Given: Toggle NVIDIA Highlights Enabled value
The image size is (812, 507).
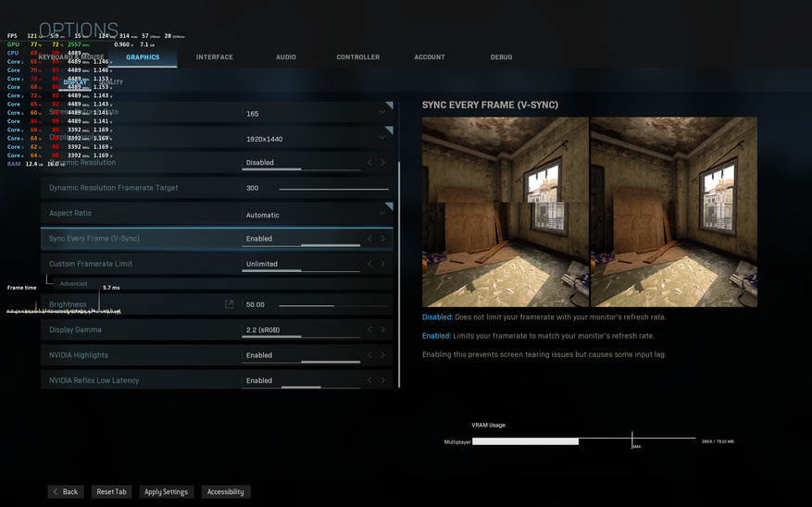Looking at the screenshot, I should (259, 355).
